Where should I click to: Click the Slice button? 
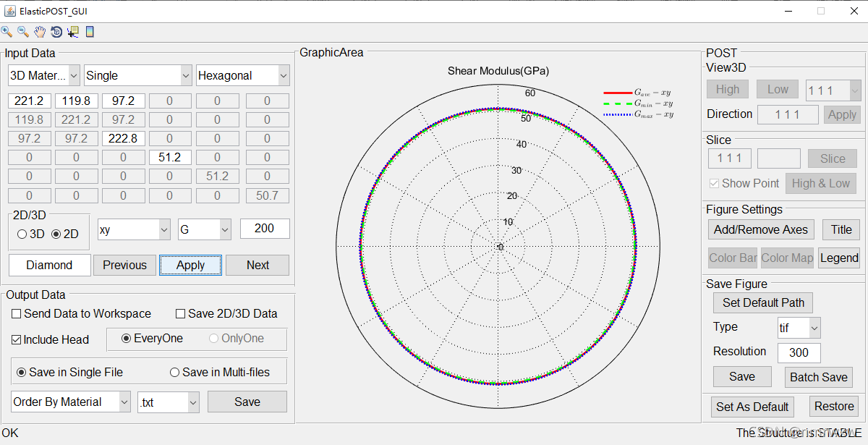point(833,158)
